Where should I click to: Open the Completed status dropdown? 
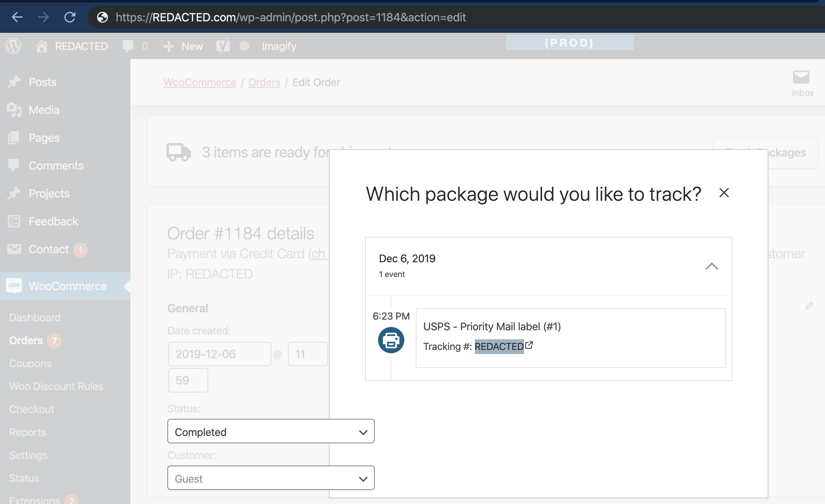point(271,431)
